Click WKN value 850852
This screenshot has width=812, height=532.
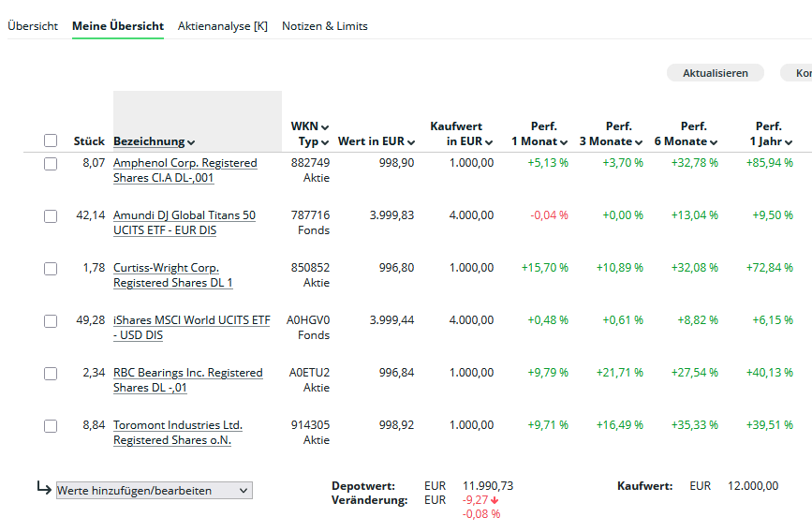(310, 268)
